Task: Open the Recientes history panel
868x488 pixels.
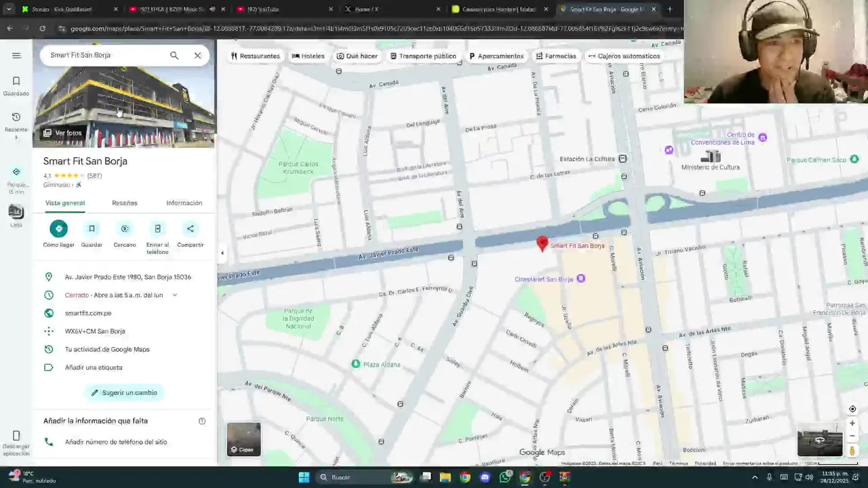Action: click(x=16, y=126)
